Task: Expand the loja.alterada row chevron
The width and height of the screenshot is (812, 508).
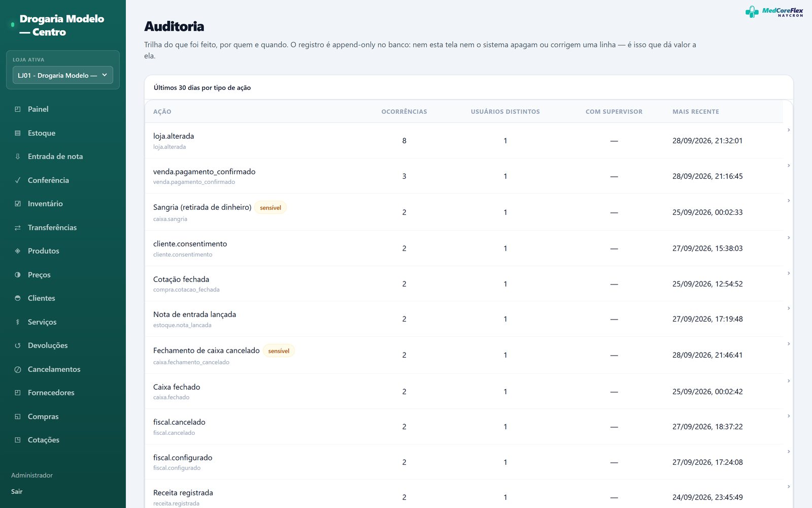Action: click(789, 130)
